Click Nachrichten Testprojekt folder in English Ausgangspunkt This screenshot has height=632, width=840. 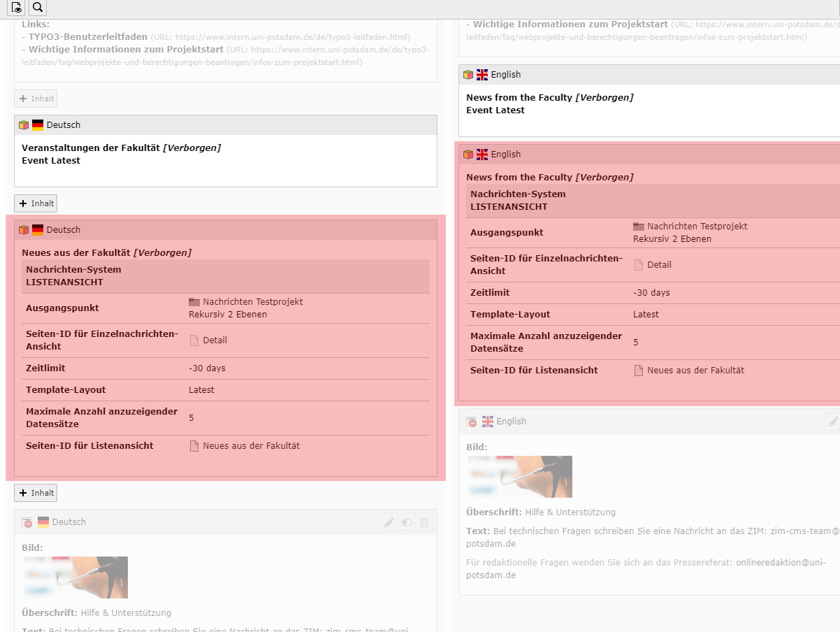(697, 227)
